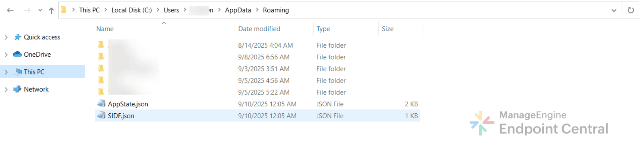Click the Back navigation arrow
The width and height of the screenshot is (644, 167).
[x=10, y=10]
